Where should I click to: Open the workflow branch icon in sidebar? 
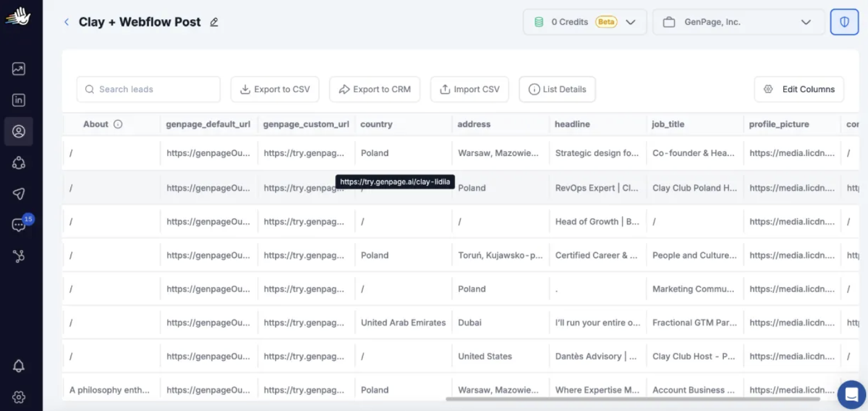[x=19, y=256]
